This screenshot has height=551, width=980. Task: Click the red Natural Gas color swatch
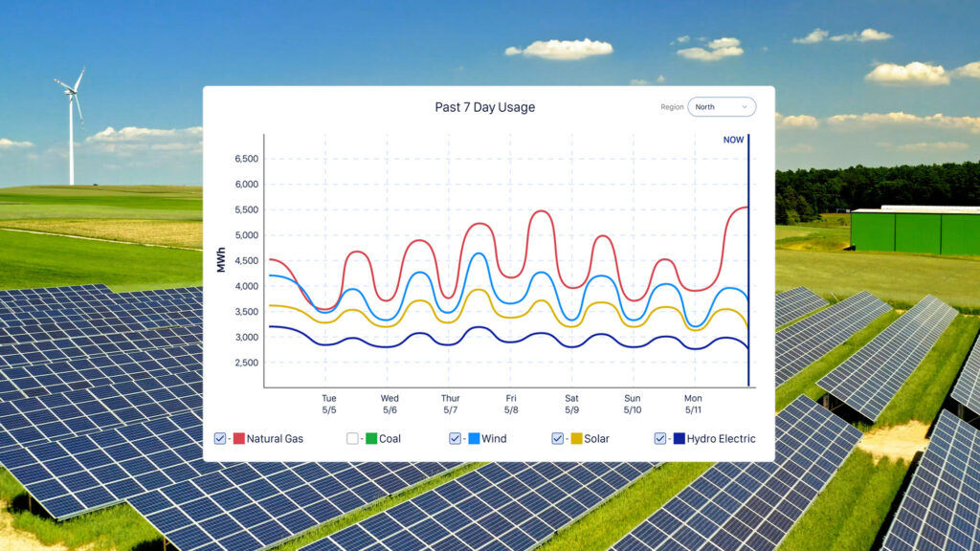point(238,438)
